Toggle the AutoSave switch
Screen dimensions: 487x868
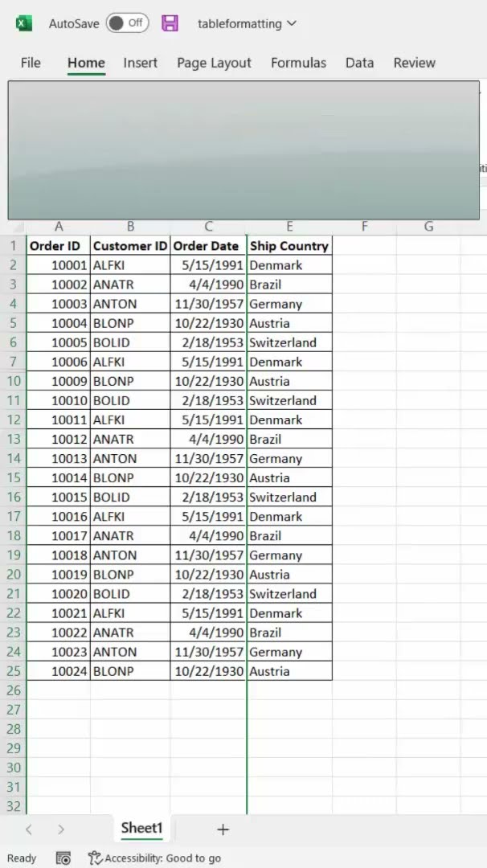(x=127, y=23)
